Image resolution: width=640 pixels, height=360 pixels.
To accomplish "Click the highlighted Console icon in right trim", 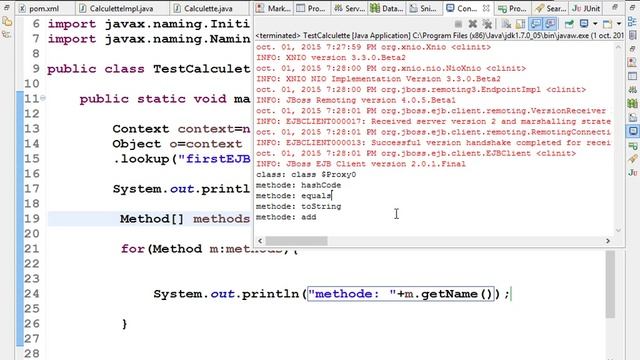I will [633, 131].
